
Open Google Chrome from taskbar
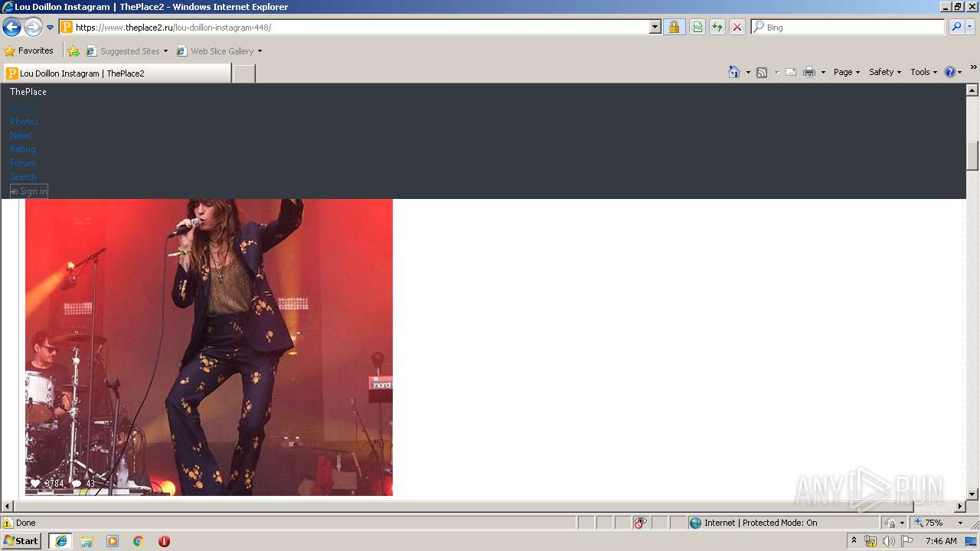tap(139, 541)
